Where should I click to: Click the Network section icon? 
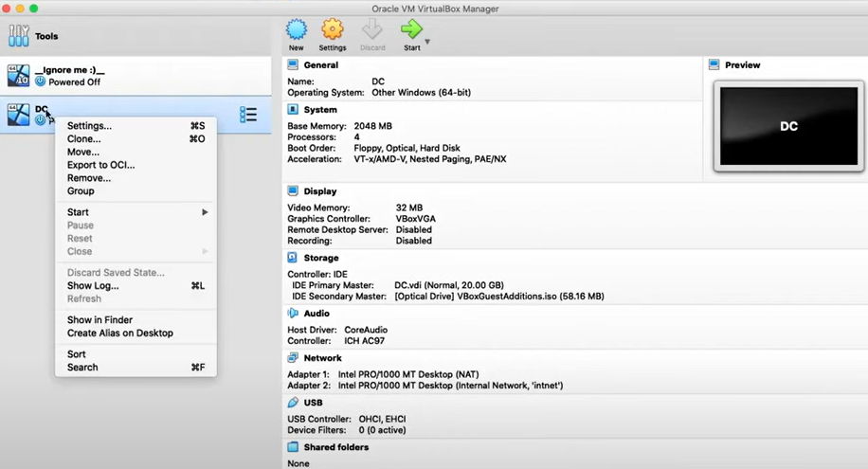click(293, 358)
